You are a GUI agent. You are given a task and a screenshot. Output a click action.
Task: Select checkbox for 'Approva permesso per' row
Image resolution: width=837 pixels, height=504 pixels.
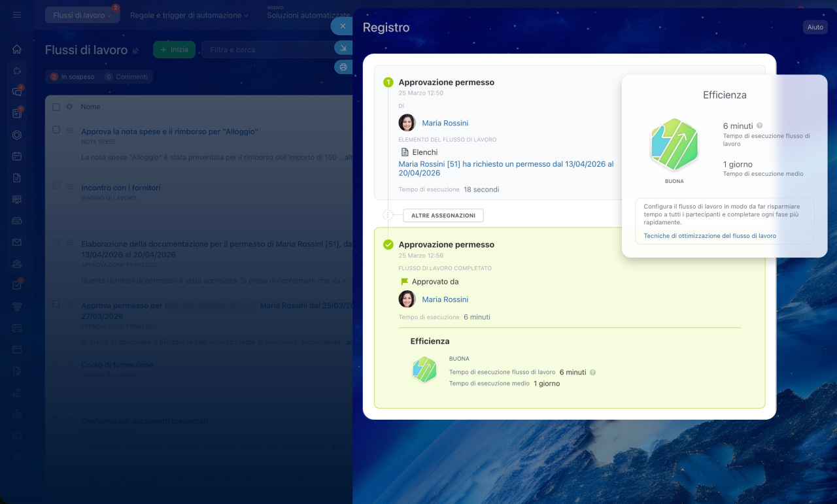[56, 304]
